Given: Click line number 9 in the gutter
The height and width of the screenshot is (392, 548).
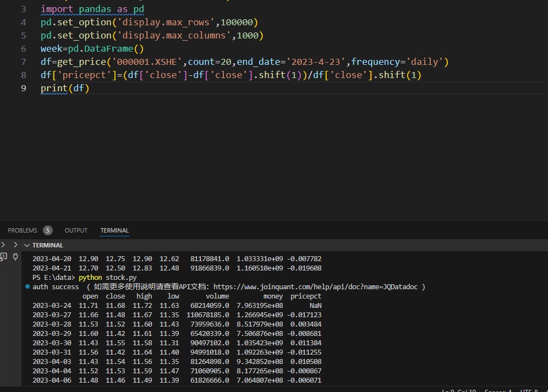Looking at the screenshot, I should pyautogui.click(x=23, y=88).
